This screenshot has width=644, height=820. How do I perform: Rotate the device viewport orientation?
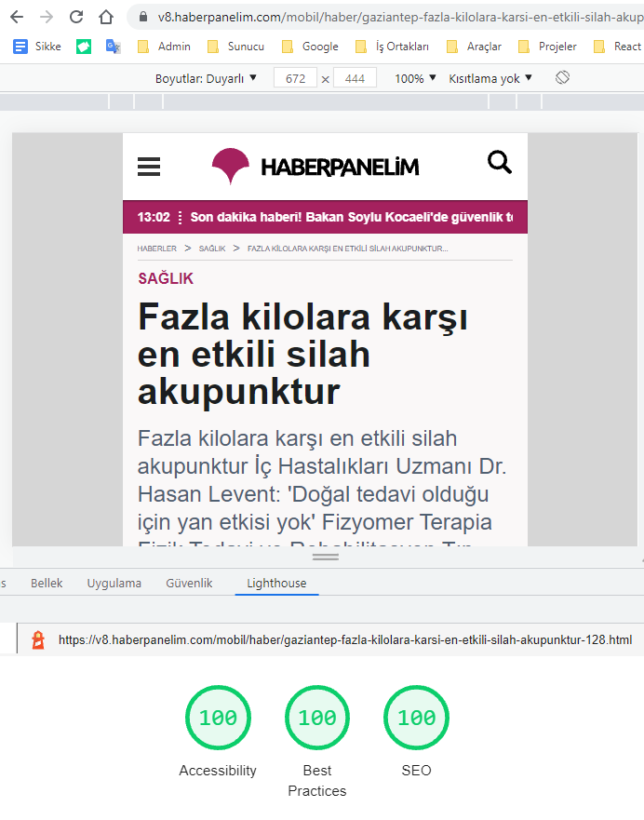(562, 78)
